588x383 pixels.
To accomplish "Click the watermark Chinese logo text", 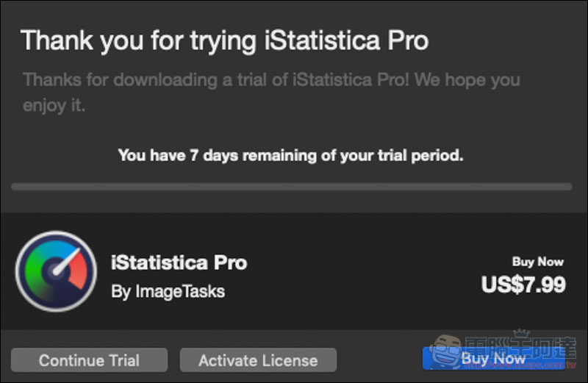I will click(x=520, y=348).
